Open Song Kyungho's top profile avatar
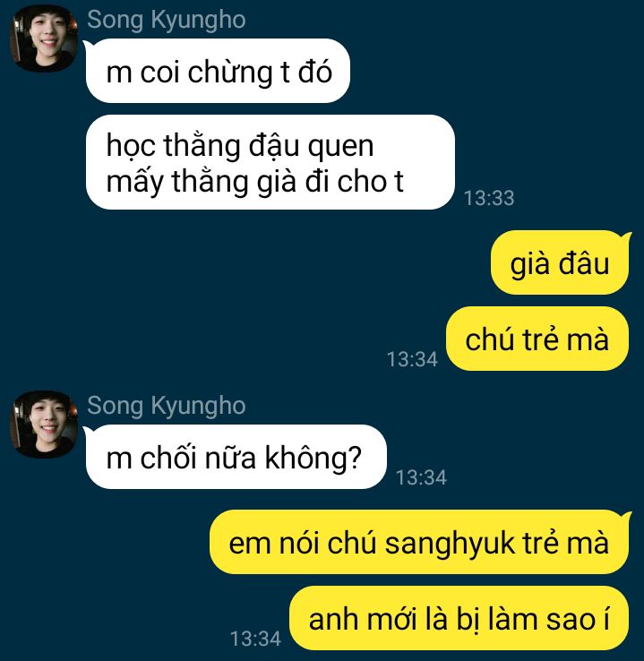The image size is (644, 661). pos(44,39)
